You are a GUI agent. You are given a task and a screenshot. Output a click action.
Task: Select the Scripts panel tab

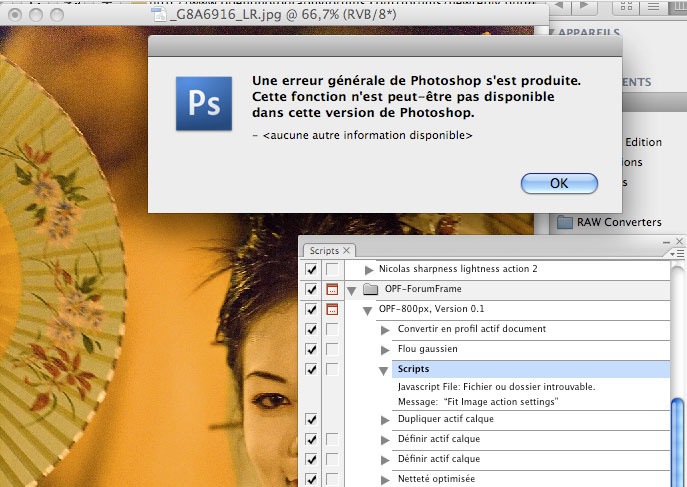coord(323,250)
